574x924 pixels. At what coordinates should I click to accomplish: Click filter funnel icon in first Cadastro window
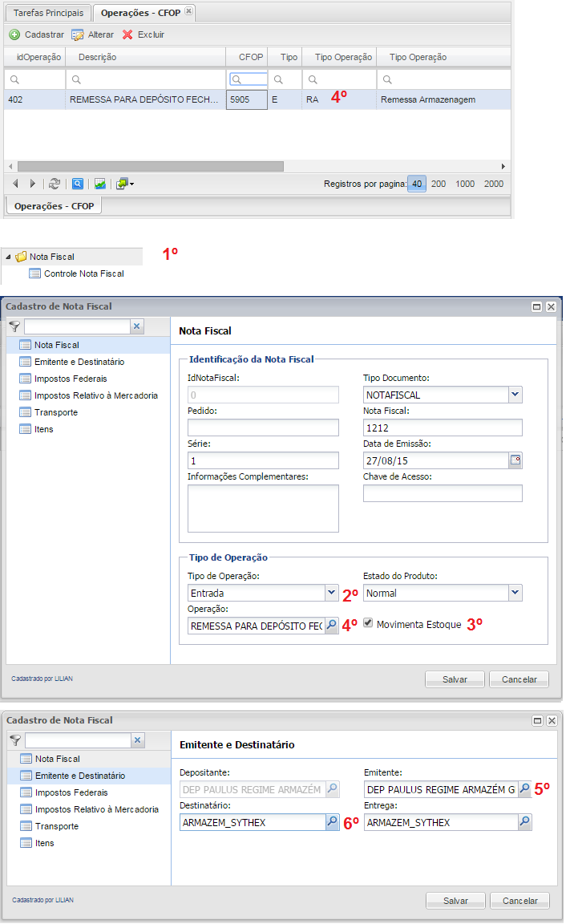pyautogui.click(x=14, y=326)
